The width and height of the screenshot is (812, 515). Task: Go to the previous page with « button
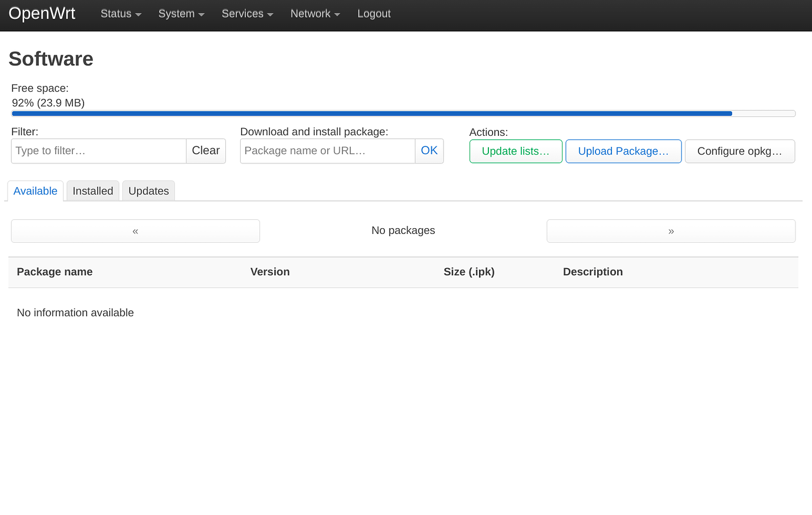coord(135,230)
